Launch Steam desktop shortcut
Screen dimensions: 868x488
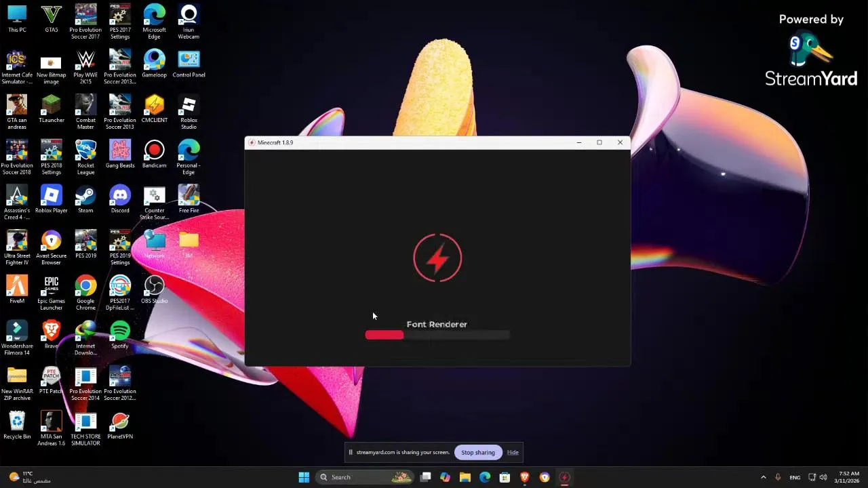point(85,199)
